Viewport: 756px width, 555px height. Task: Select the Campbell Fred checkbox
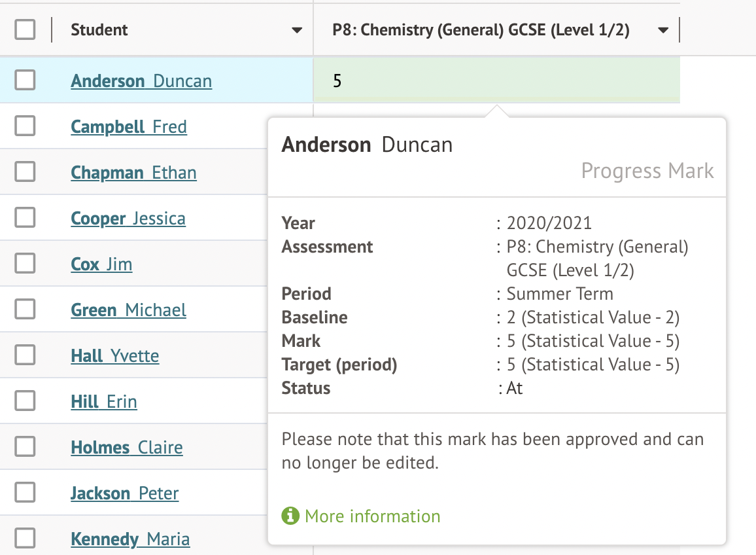point(25,126)
